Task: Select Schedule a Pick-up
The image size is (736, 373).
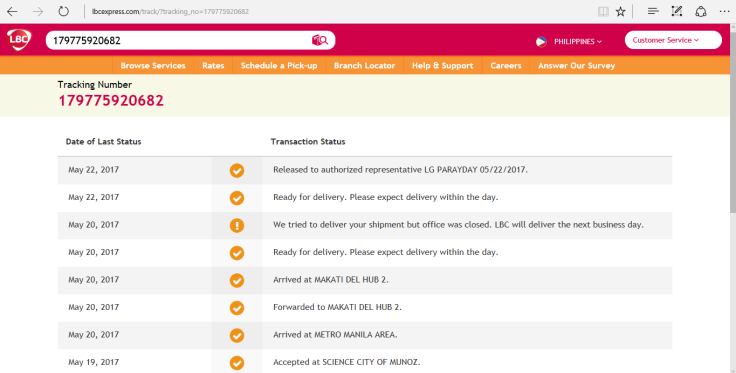Action: click(279, 66)
